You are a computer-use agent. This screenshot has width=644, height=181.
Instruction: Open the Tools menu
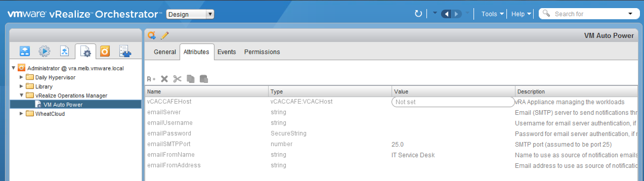click(x=492, y=14)
